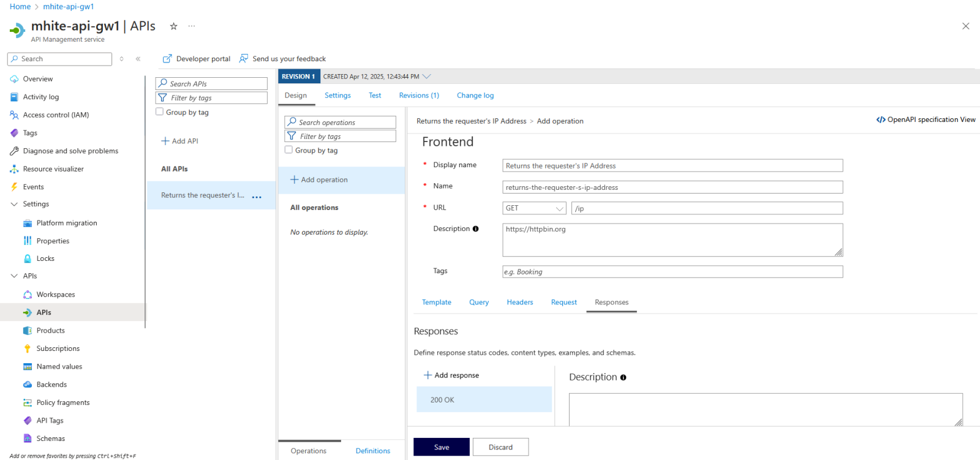Collapse the sidebar with double-chevron icon
The height and width of the screenshot is (460, 980).
point(138,59)
